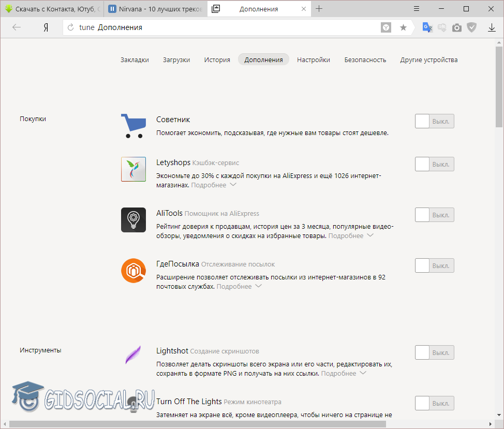Enable Turn Off The Lights toggle
The height and width of the screenshot is (429, 504).
click(435, 403)
